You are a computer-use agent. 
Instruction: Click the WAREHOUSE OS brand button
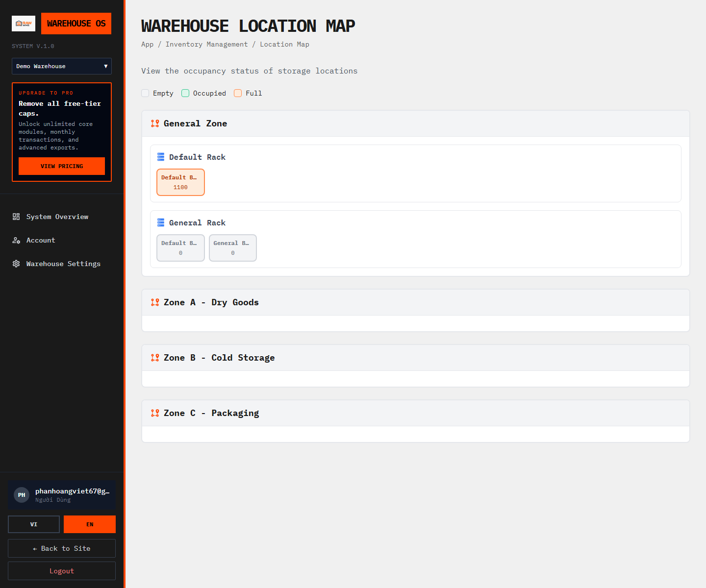pos(76,24)
